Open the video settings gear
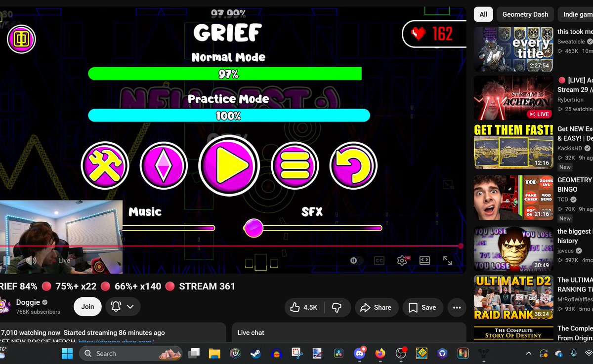Viewport: 593px width, 364px height. (x=402, y=260)
